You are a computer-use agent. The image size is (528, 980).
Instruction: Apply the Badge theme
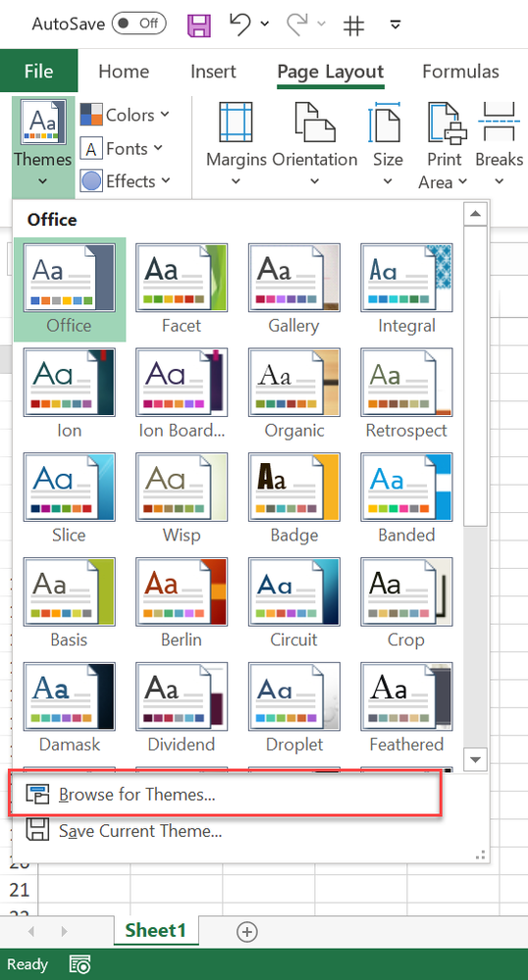pos(294,498)
